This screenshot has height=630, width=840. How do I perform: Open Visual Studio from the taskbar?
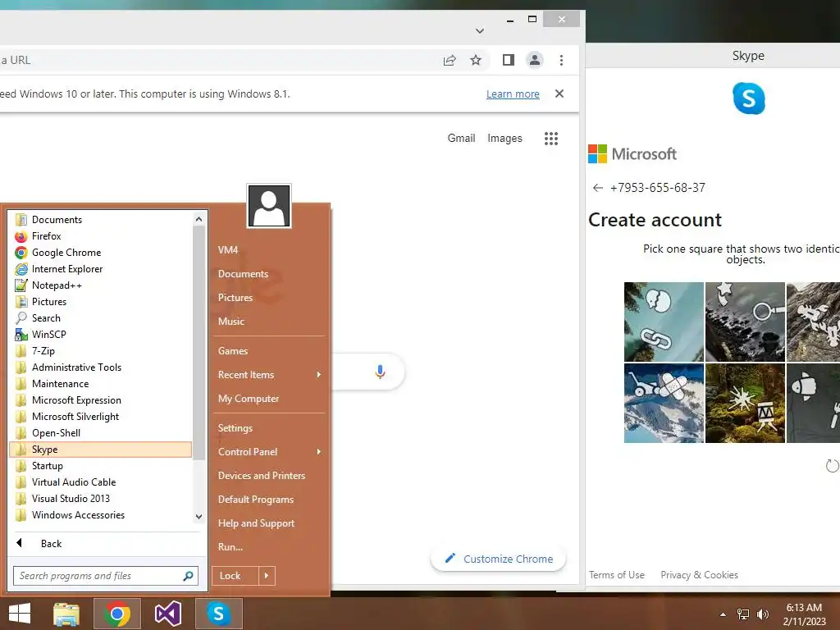[167, 614]
